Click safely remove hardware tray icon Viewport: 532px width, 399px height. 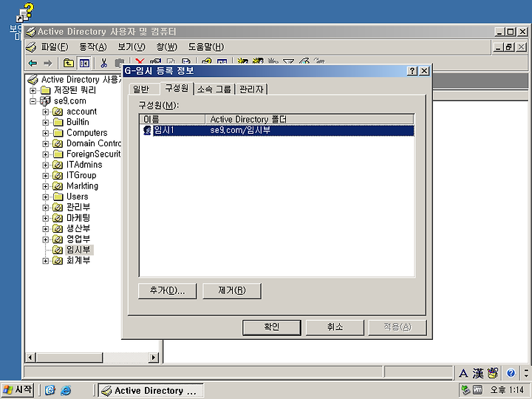click(x=465, y=390)
